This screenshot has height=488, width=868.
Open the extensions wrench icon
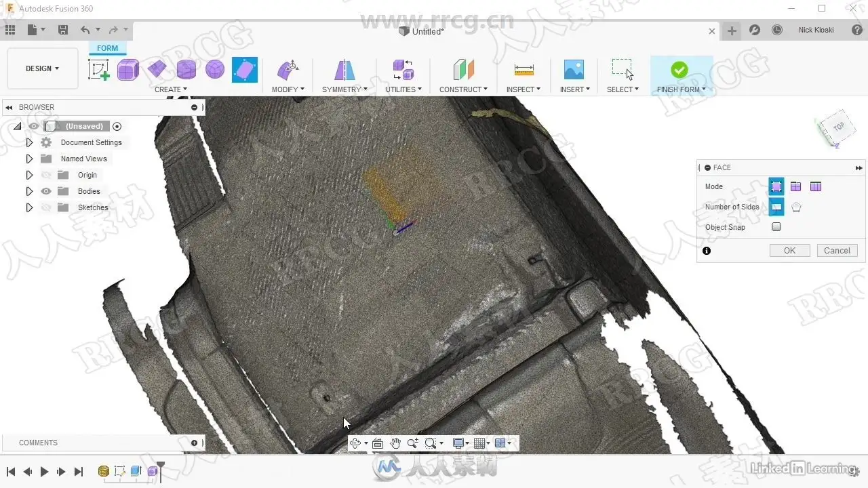coord(755,30)
